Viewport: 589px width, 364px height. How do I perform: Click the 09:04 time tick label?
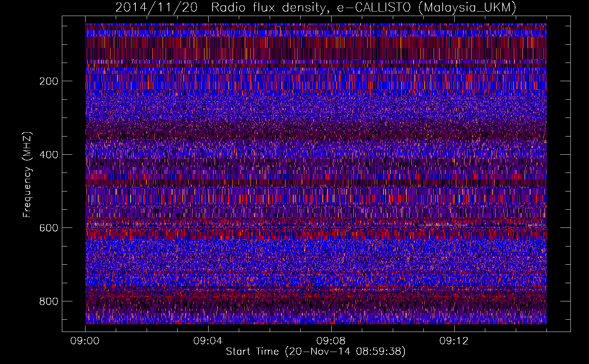[208, 341]
